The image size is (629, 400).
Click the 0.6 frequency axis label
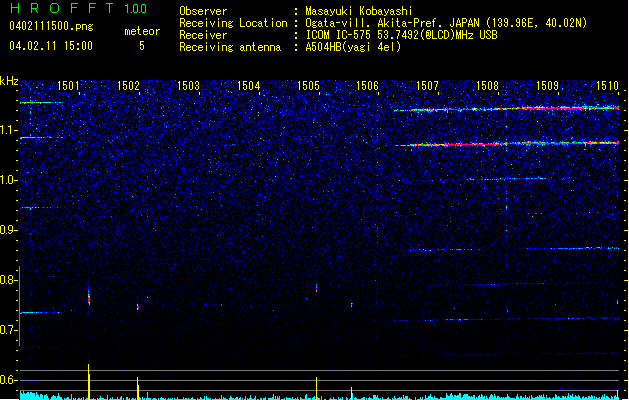pos(9,380)
